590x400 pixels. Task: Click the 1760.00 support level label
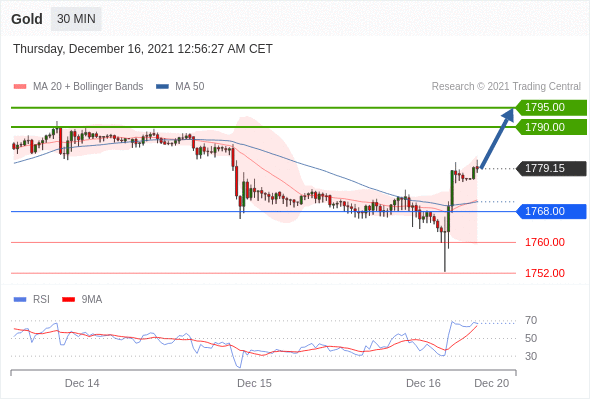coord(545,242)
